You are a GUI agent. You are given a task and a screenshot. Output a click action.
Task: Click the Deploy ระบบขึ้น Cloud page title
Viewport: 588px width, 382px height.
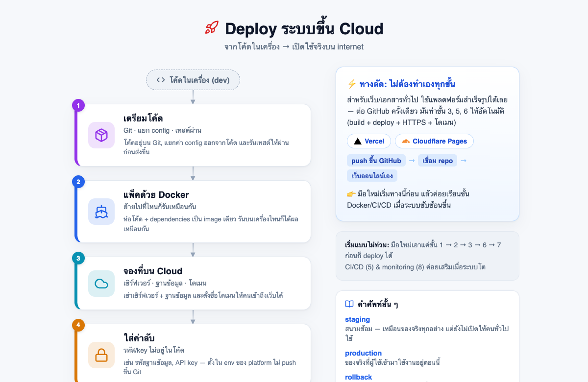pos(304,28)
